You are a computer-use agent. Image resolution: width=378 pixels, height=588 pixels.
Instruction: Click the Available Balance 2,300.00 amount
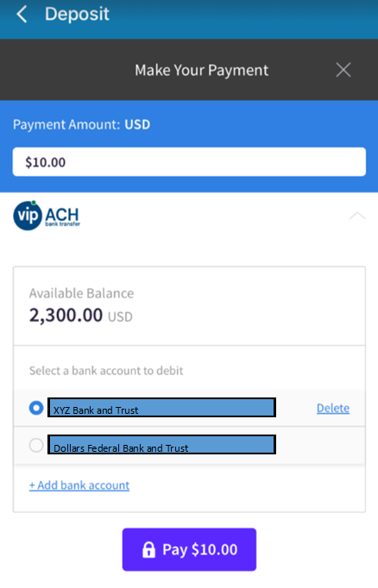tap(66, 315)
